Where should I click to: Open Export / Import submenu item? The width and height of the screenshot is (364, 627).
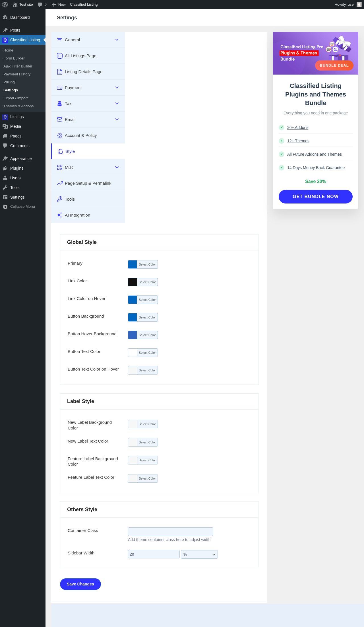click(16, 98)
